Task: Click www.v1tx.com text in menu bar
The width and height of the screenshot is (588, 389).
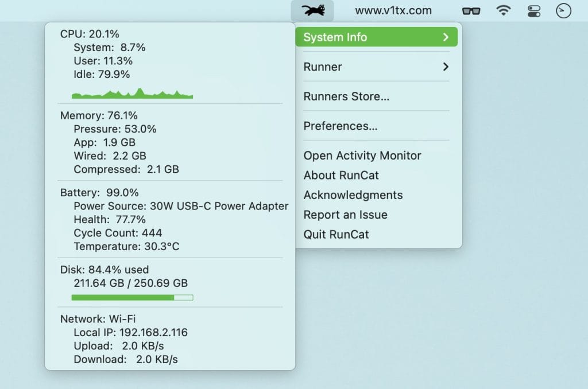Action: [x=393, y=10]
